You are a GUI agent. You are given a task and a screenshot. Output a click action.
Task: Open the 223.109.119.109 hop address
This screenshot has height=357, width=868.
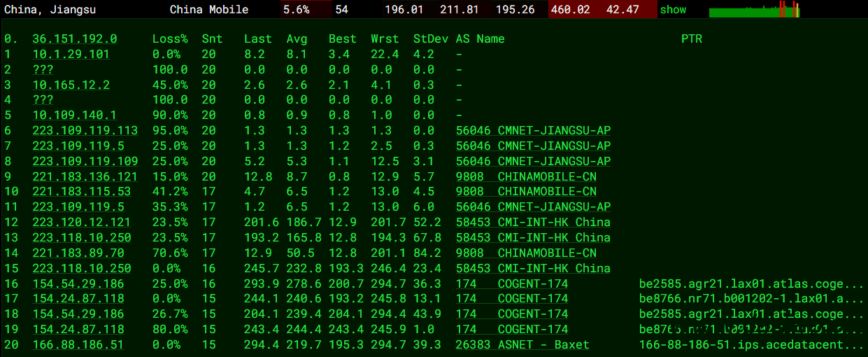[85, 161]
